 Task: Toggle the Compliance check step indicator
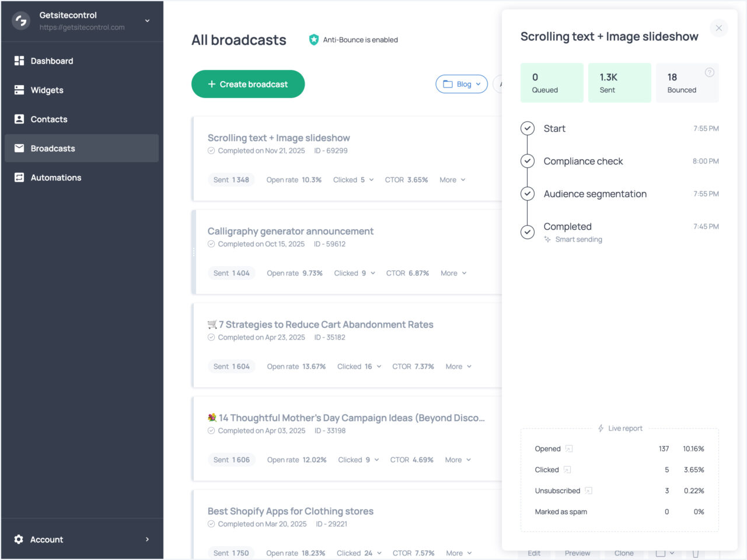point(528,161)
